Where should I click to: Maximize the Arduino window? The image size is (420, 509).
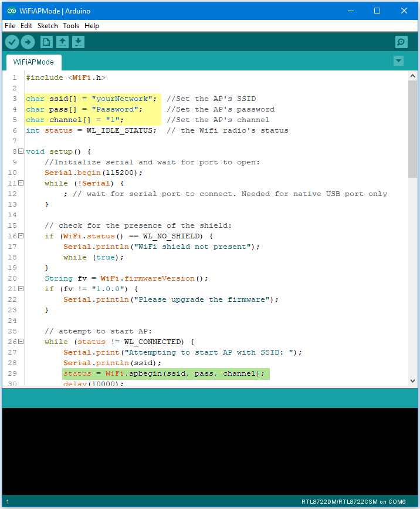(377, 11)
